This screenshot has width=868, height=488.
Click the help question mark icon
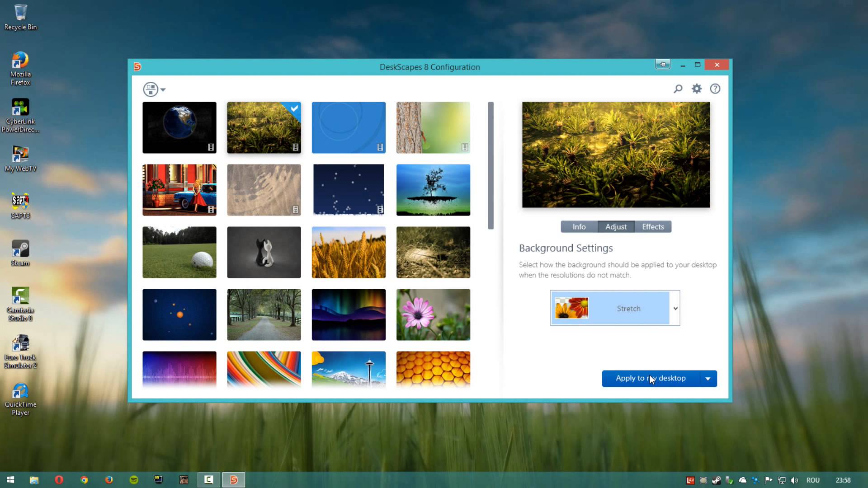[715, 89]
